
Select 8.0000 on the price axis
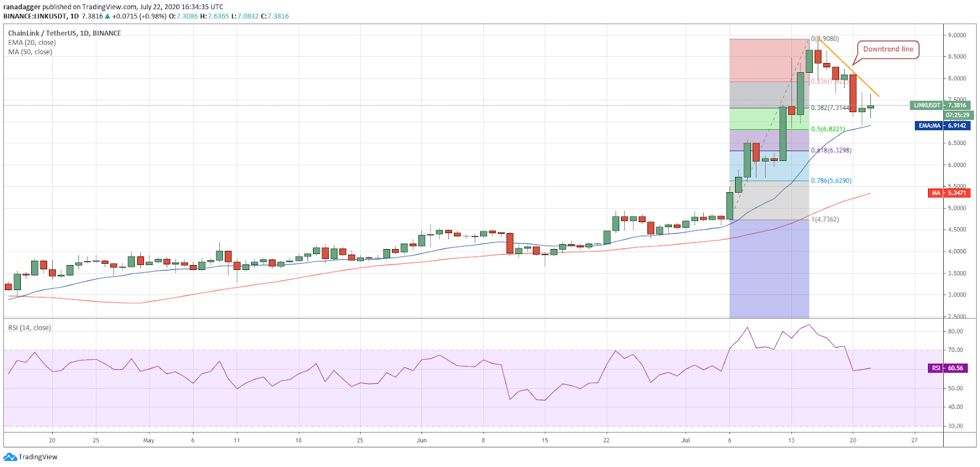[x=957, y=78]
